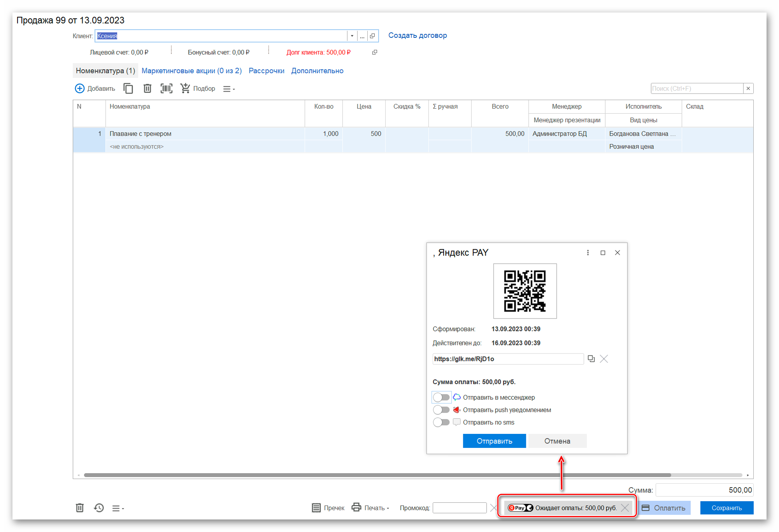
Task: Click the Подбор shopping cart icon
Action: pyautogui.click(x=185, y=88)
